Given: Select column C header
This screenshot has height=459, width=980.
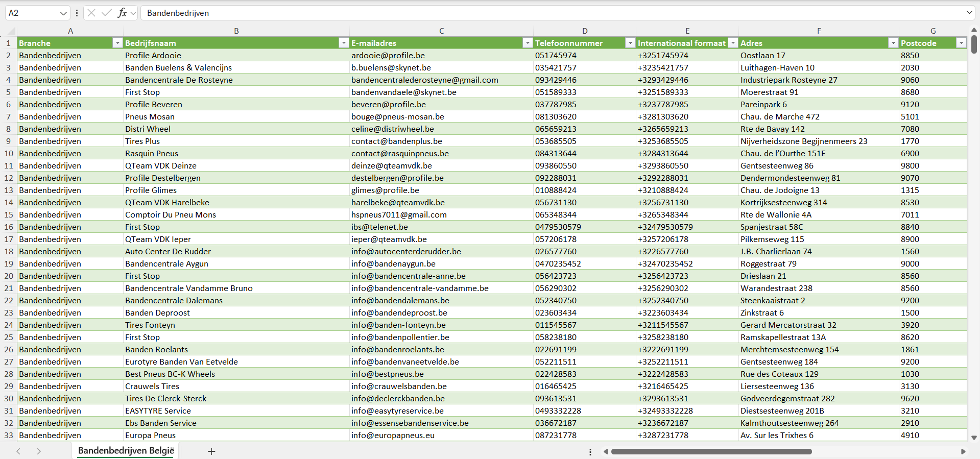Looking at the screenshot, I should click(441, 31).
